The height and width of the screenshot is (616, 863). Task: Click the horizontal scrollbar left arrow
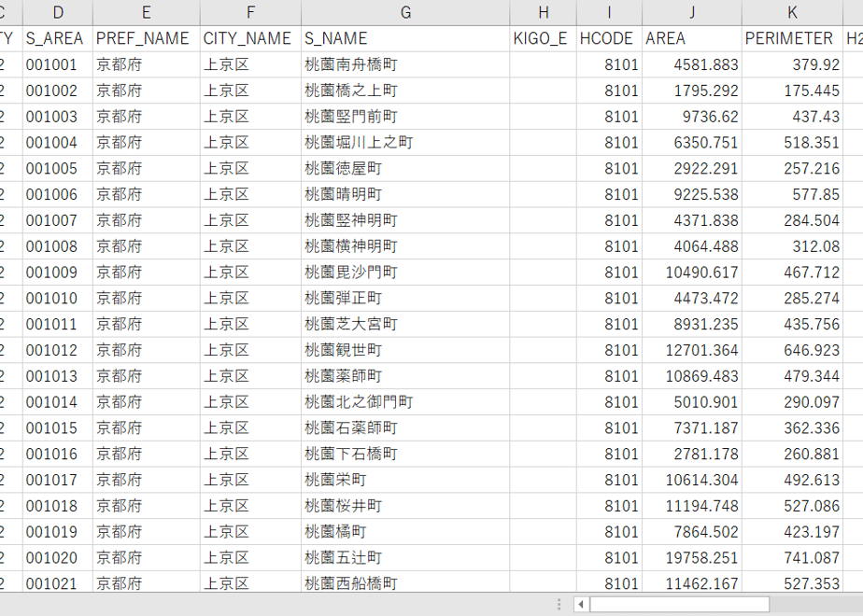[x=581, y=605]
